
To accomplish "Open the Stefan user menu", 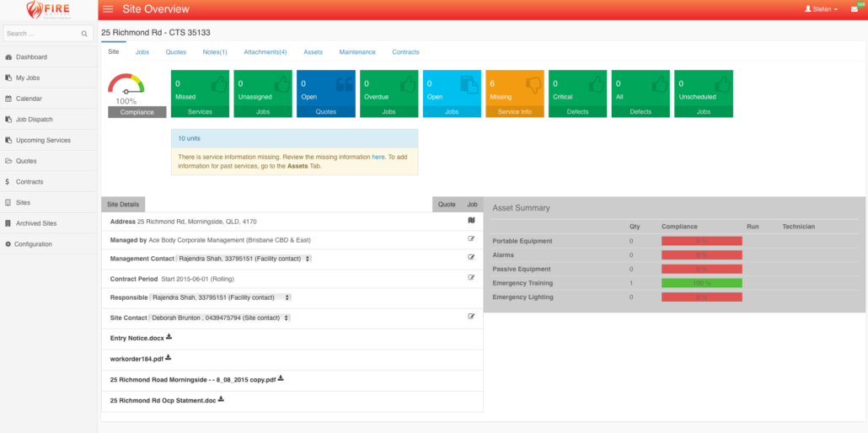I will click(x=821, y=9).
